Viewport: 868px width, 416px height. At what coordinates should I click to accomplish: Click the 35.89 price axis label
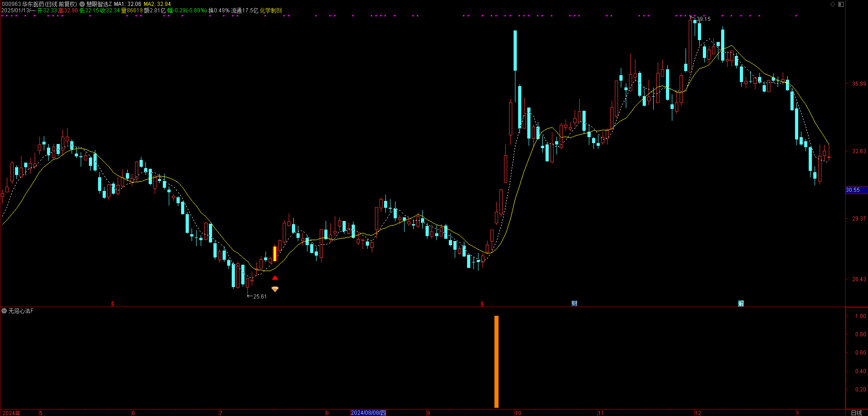pos(859,84)
